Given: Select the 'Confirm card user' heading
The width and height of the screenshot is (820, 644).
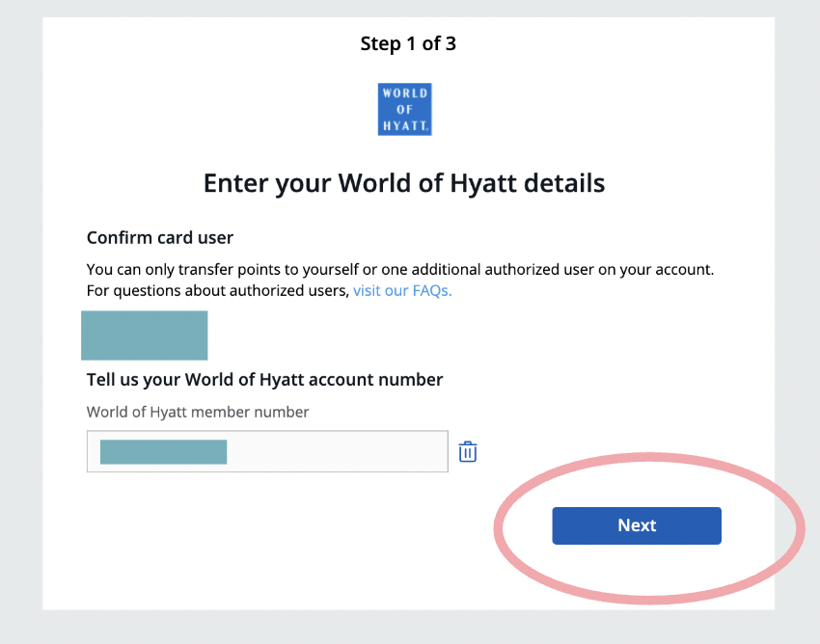Looking at the screenshot, I should tap(160, 237).
